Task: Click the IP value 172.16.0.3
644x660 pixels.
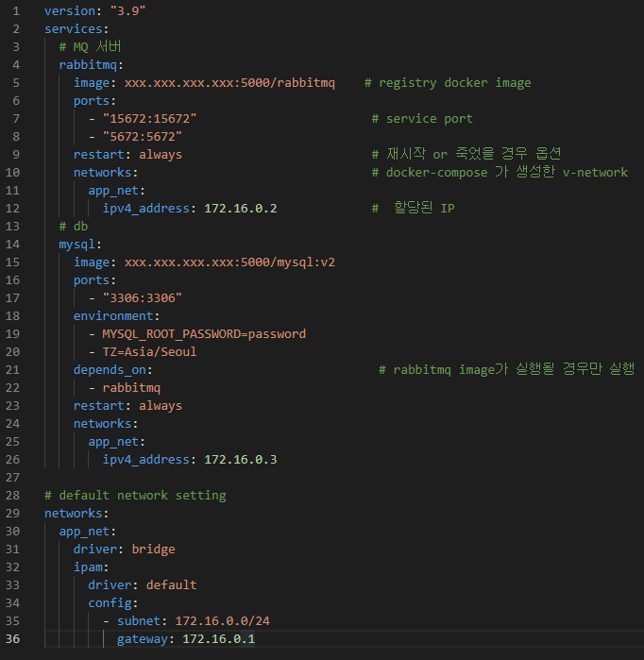Action: tap(241, 460)
